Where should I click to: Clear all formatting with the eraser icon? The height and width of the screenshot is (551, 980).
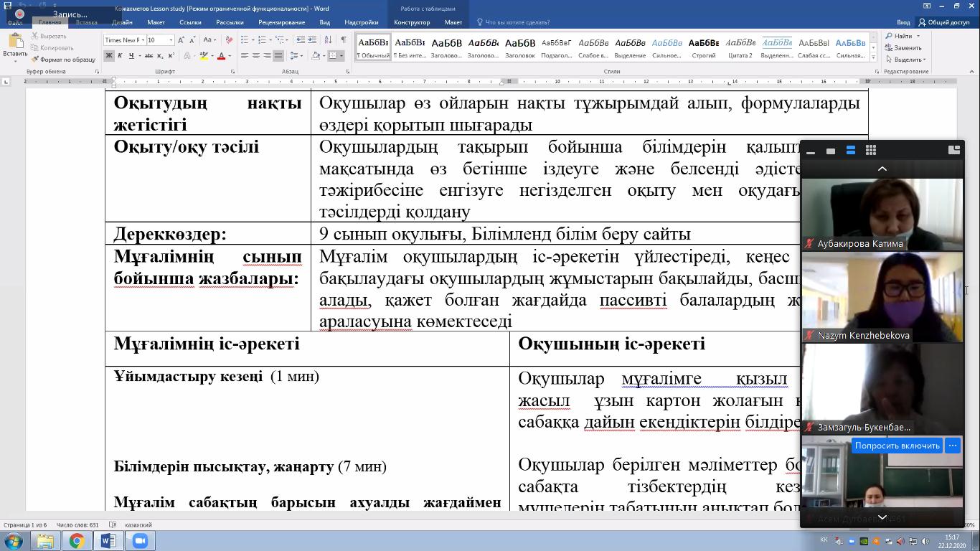tap(230, 40)
